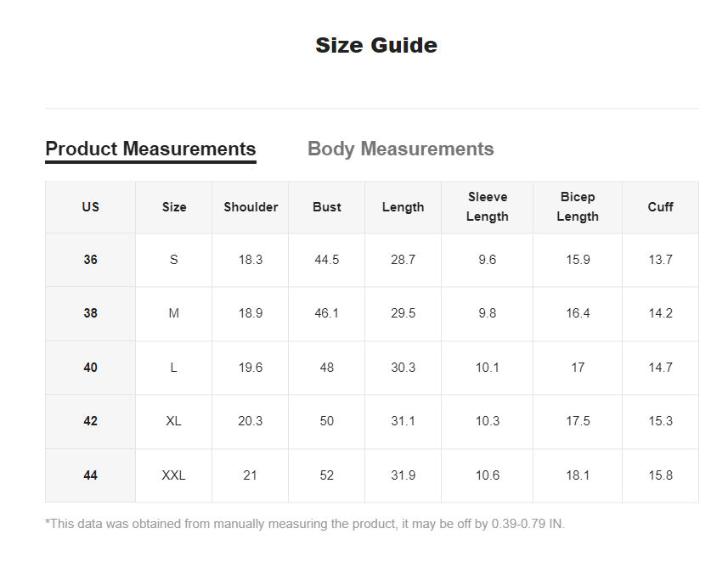Screen dimensions: 728x579
Task: Switch to the Body Measurements tab
Action: pos(400,149)
